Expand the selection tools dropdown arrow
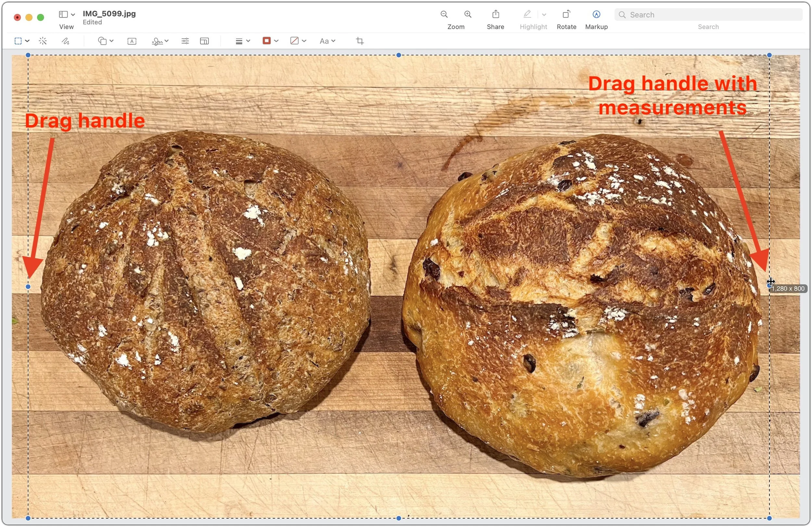This screenshot has width=812, height=527. pos(27,41)
